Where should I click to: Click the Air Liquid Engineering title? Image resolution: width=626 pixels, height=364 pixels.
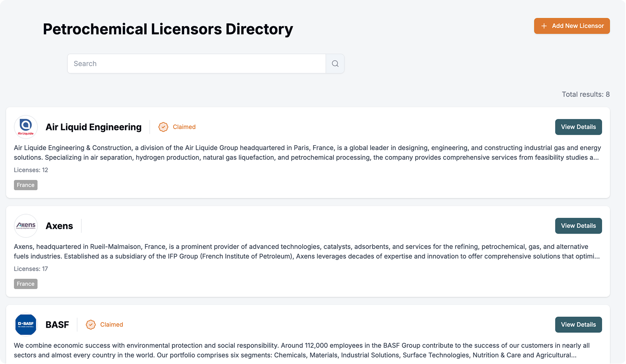pyautogui.click(x=94, y=127)
